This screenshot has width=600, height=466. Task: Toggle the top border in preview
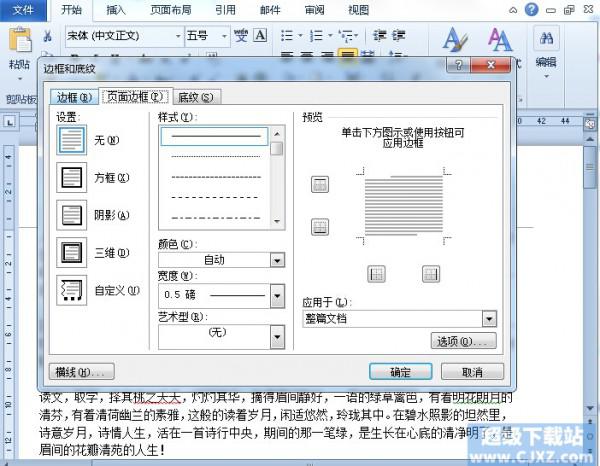point(320,184)
